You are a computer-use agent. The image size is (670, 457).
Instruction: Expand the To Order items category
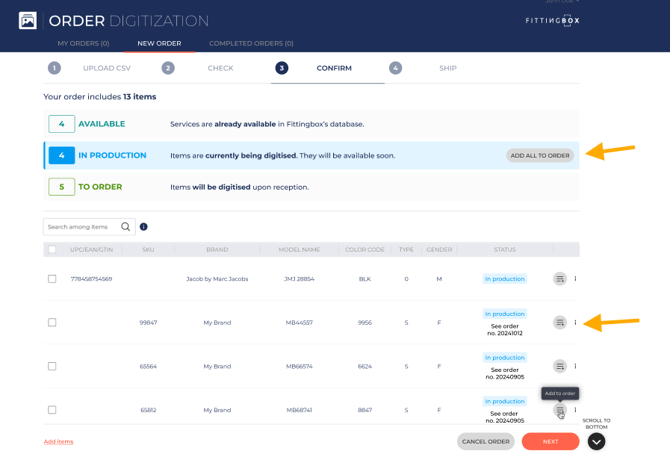[61, 187]
